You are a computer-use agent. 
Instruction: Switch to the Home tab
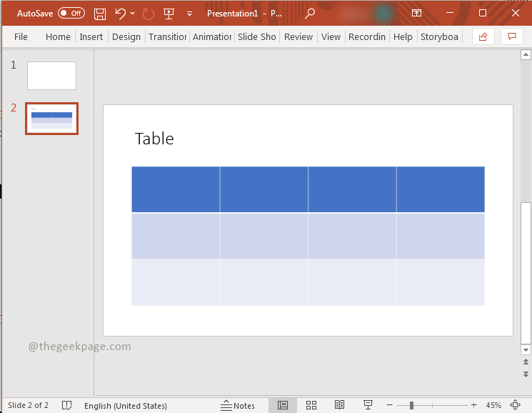tap(58, 36)
